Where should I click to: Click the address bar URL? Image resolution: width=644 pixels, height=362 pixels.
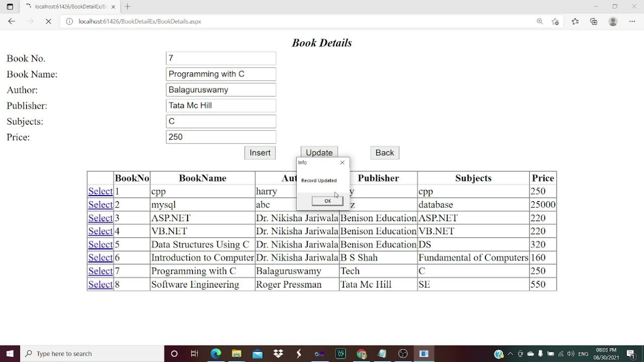tap(140, 22)
